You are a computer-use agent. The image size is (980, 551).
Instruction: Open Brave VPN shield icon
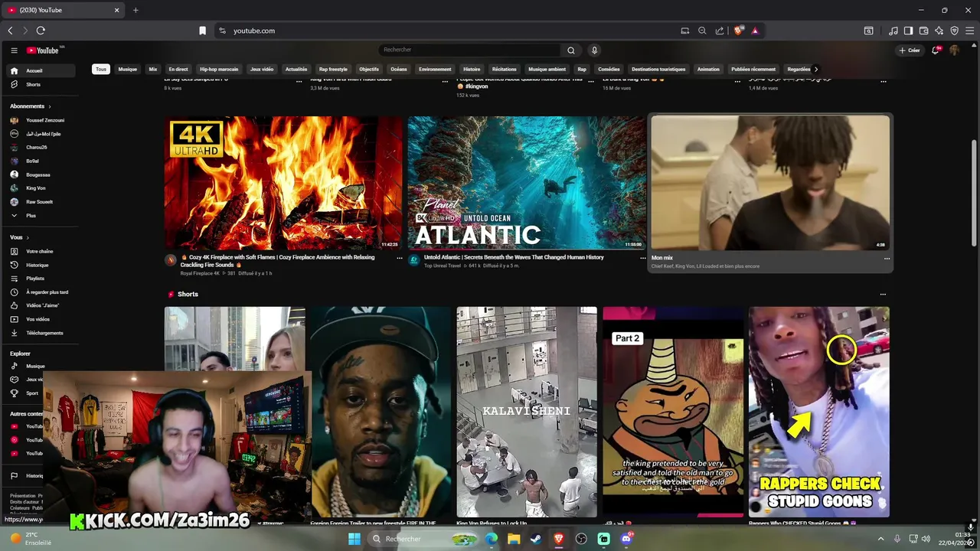click(x=954, y=31)
